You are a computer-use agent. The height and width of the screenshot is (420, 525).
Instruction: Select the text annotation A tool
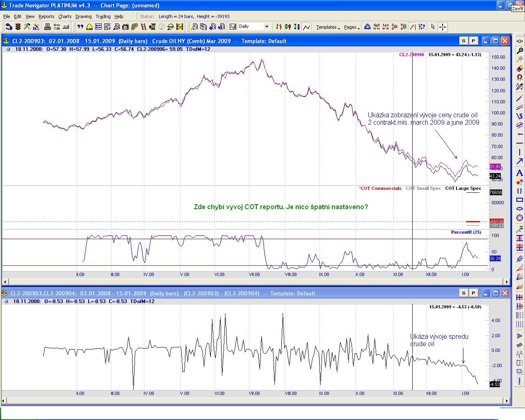click(520, 173)
